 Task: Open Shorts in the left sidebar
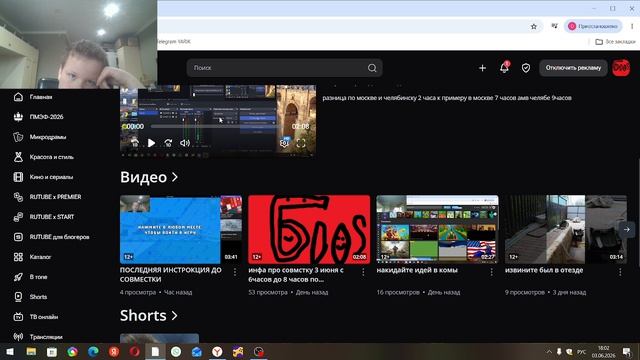click(30, 297)
